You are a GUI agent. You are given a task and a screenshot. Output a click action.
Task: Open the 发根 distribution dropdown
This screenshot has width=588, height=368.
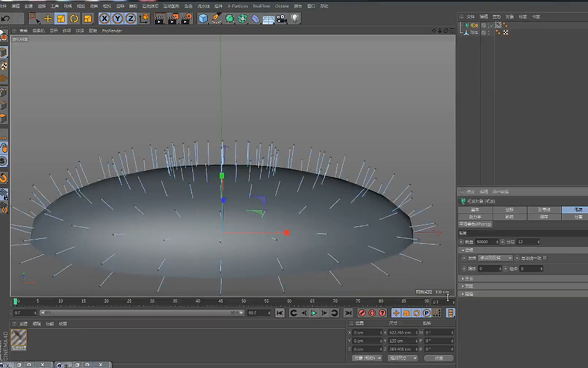tap(496, 258)
